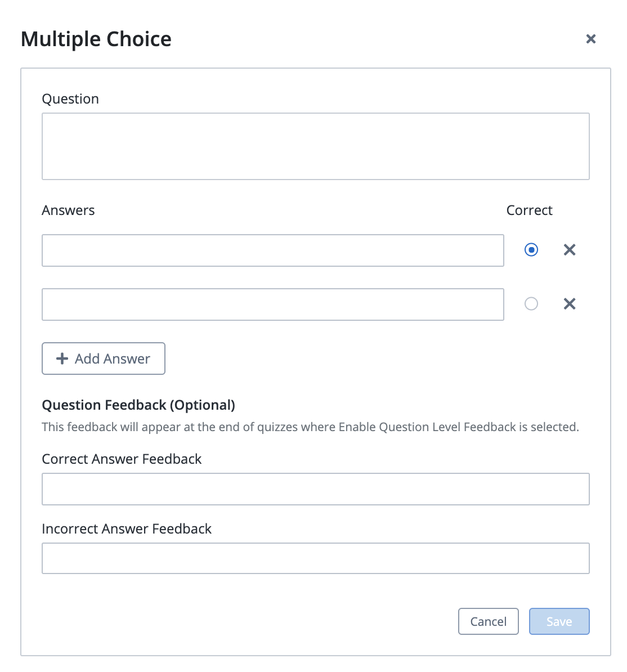Focus the second answer input field
This screenshot has height=672, width=627.
pos(272,304)
